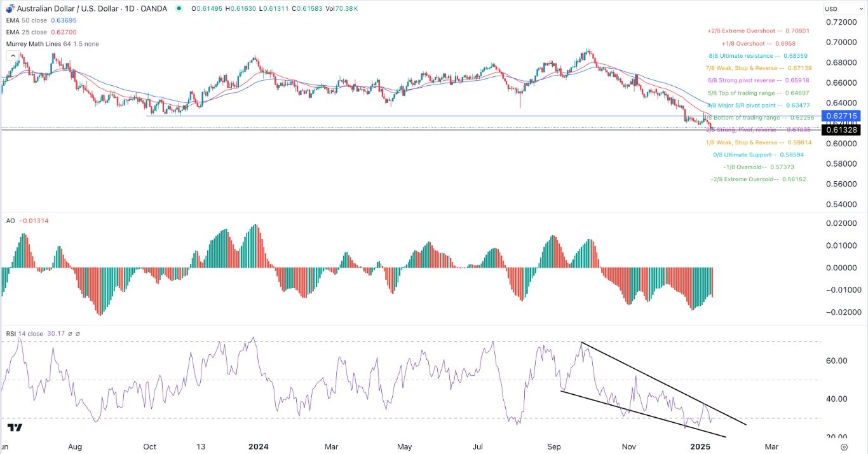Collapse the legend using the small arrow icon
Viewport: 868px width, 454px height.
[x=13, y=55]
